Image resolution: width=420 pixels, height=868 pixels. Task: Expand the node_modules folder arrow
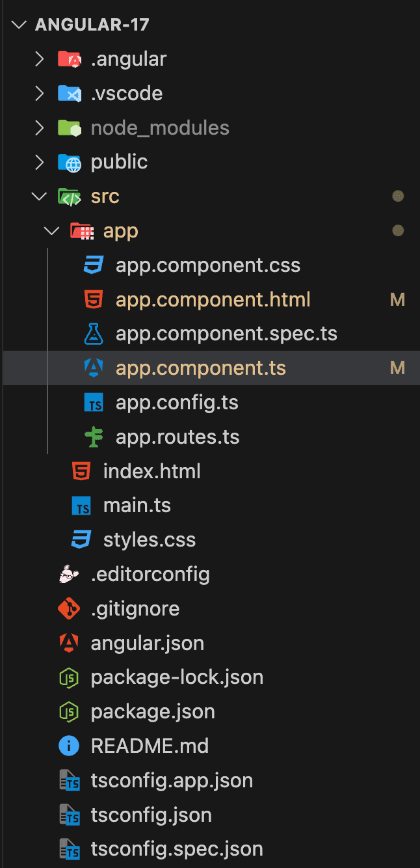(x=39, y=128)
